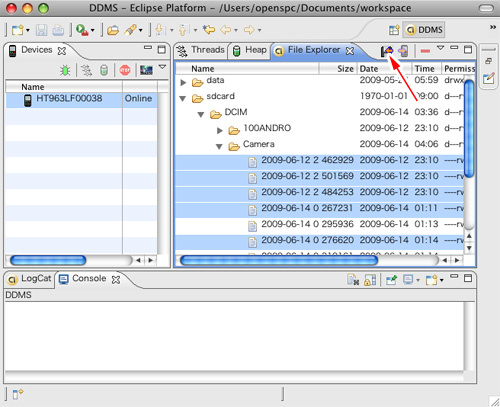
Task: Click the Open Type folder icon
Action: point(113,30)
